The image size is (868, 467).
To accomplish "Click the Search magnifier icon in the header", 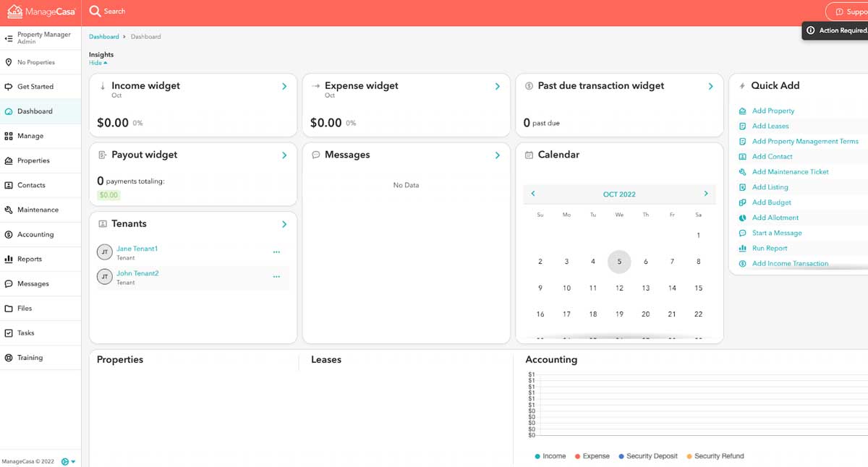I will (94, 11).
